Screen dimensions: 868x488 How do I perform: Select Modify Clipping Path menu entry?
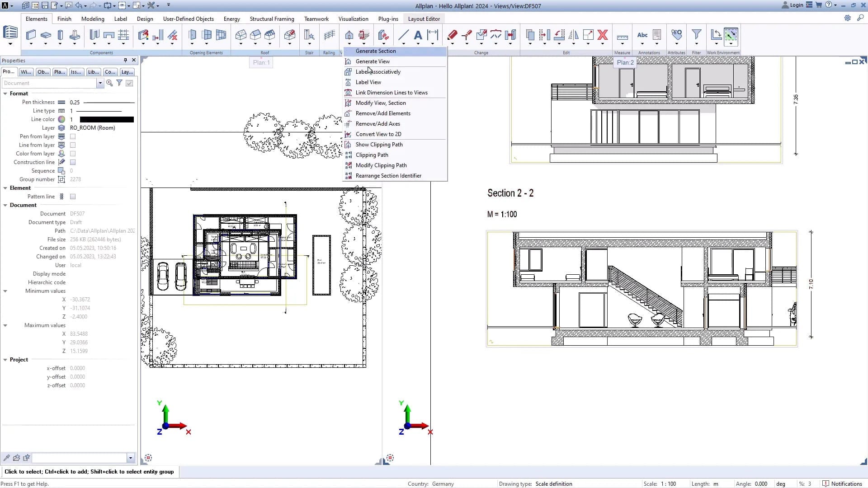pos(381,165)
